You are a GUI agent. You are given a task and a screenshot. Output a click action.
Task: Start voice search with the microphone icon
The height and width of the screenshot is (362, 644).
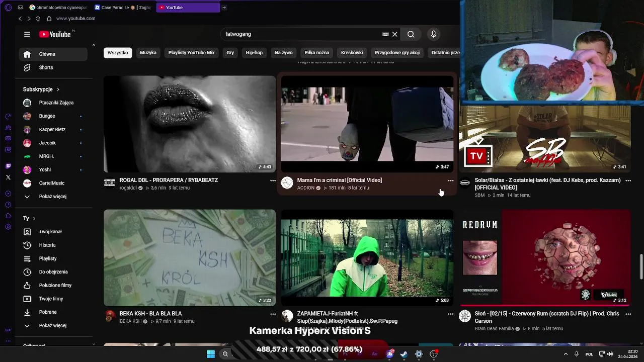point(434,34)
